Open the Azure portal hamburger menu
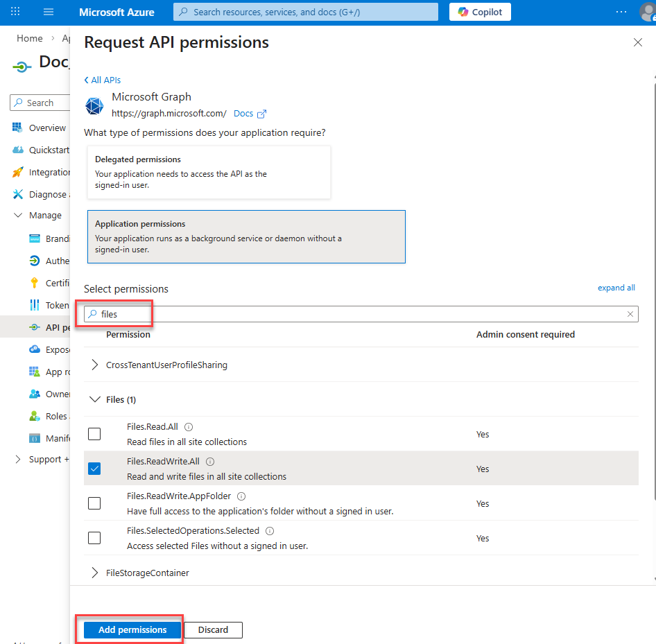Image resolution: width=656 pixels, height=644 pixels. click(49, 12)
